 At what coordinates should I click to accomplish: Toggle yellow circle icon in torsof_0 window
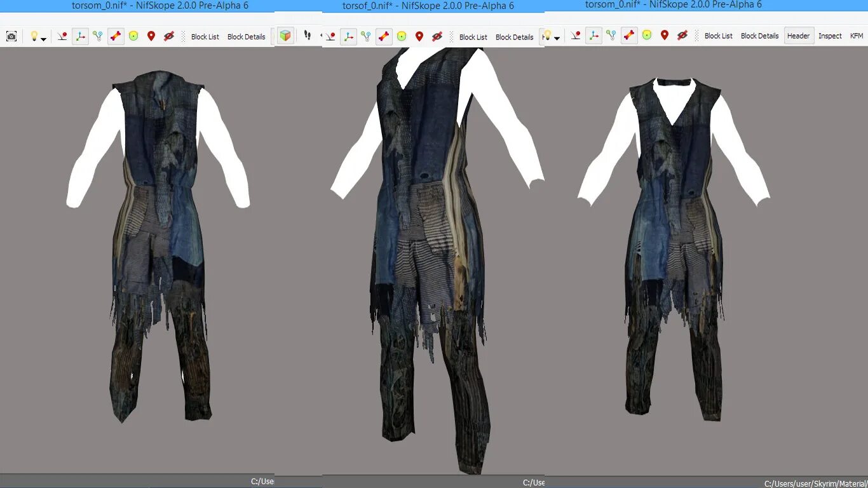[x=402, y=37]
